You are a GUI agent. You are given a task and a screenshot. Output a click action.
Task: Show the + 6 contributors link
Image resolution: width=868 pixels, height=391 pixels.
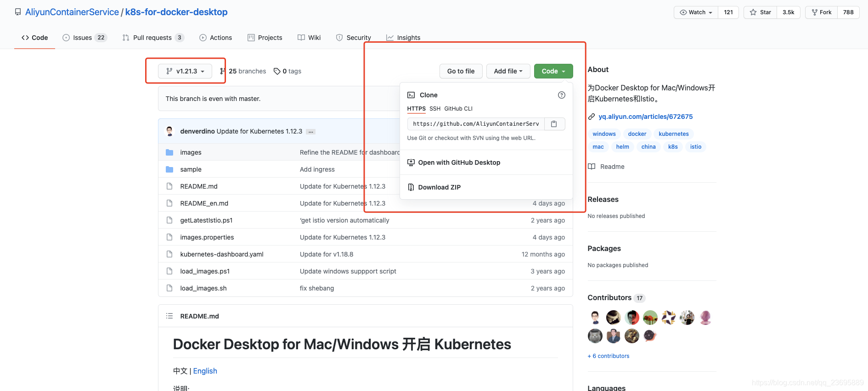click(x=608, y=356)
